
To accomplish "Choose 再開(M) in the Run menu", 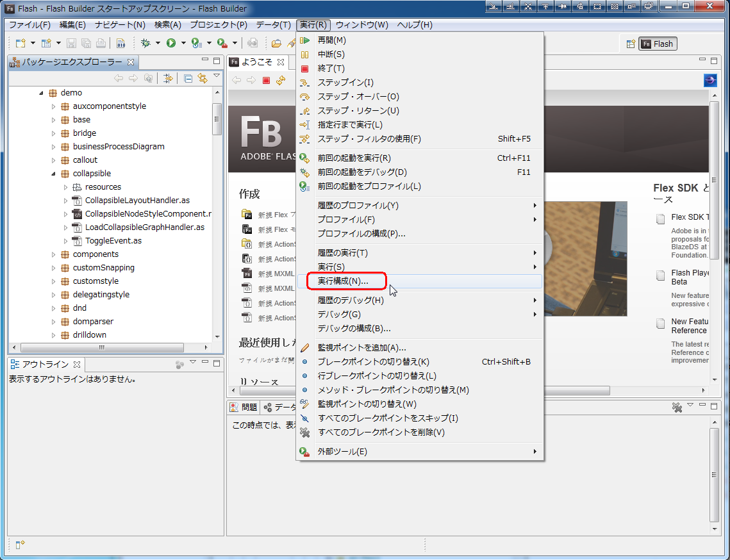I will coord(419,40).
